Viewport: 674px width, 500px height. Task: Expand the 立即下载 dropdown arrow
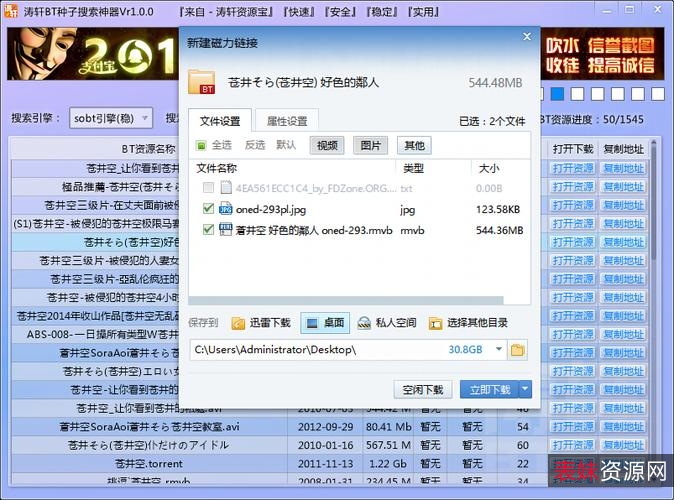point(525,390)
